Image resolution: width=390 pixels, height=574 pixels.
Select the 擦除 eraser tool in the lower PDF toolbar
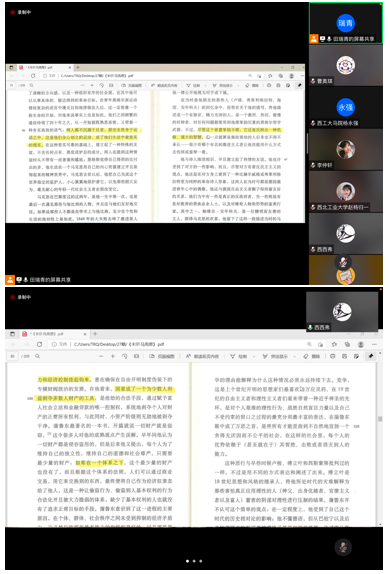pos(312,356)
